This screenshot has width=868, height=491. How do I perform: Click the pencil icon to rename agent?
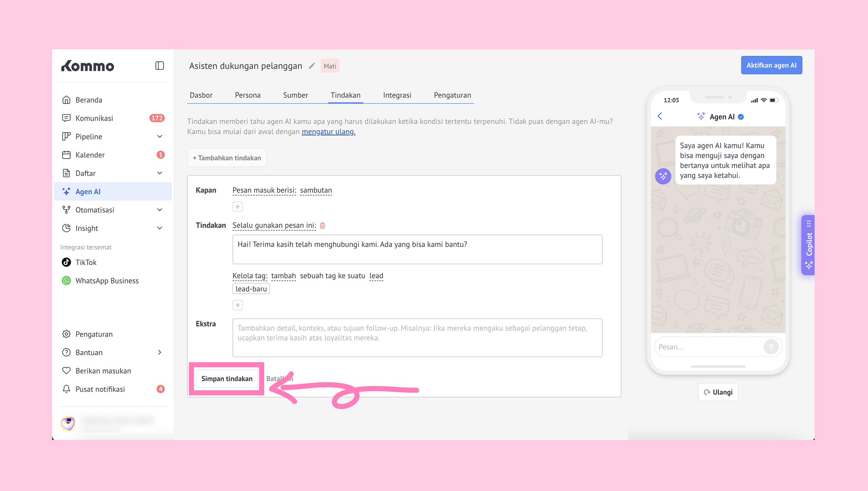click(x=312, y=66)
